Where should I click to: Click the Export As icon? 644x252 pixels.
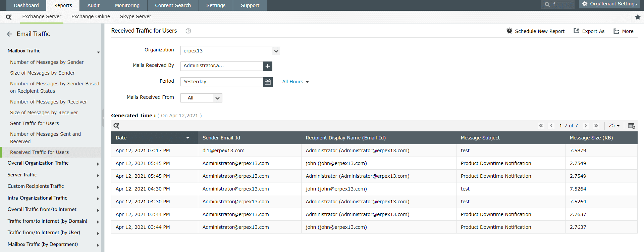[576, 31]
